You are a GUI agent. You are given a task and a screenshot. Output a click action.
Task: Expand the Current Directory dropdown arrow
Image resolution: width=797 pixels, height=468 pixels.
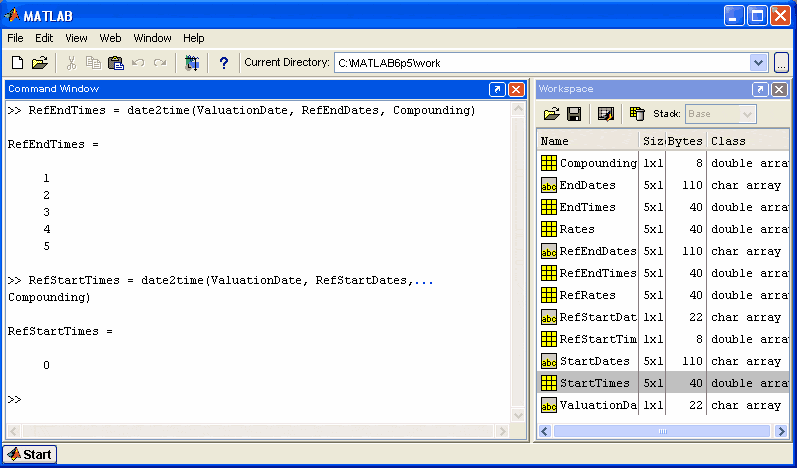[758, 63]
